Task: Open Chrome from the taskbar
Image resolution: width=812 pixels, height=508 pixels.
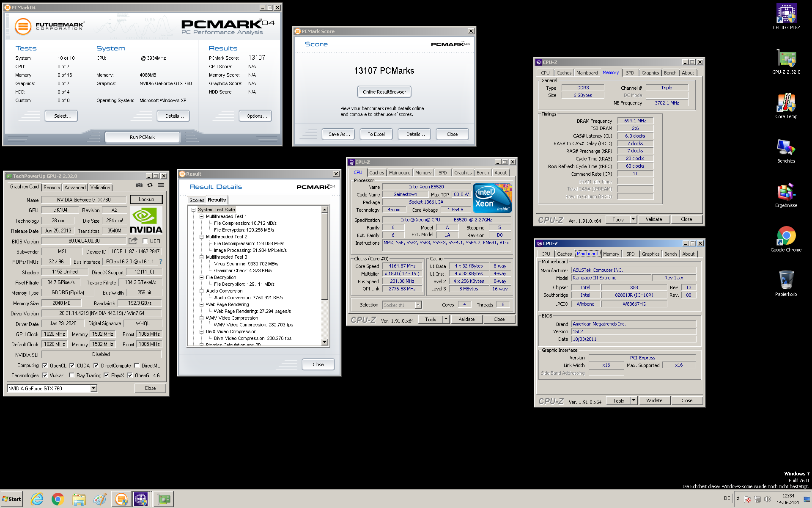Action: [x=58, y=500]
